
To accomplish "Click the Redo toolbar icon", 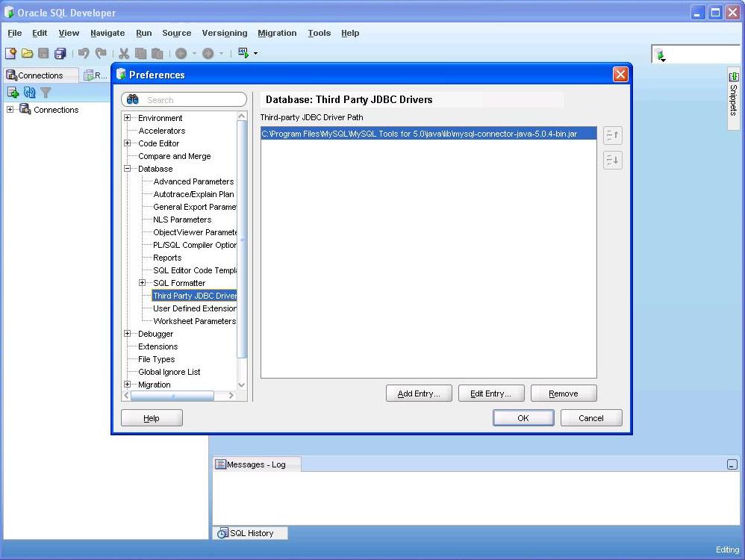I will [101, 53].
